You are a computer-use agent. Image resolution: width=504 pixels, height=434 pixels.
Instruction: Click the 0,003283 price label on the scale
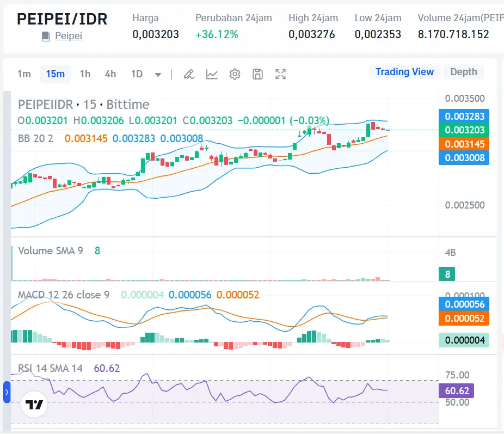click(x=464, y=116)
